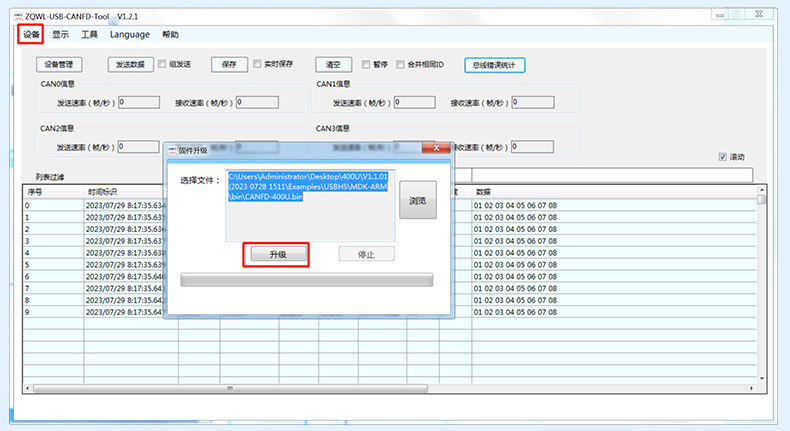Close the 固件升级 firmware upgrade dialog
This screenshot has width=790, height=431.
(438, 148)
